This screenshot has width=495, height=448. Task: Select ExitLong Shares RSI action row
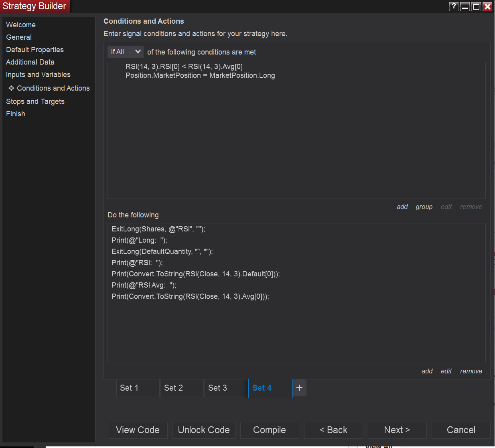[x=158, y=229]
